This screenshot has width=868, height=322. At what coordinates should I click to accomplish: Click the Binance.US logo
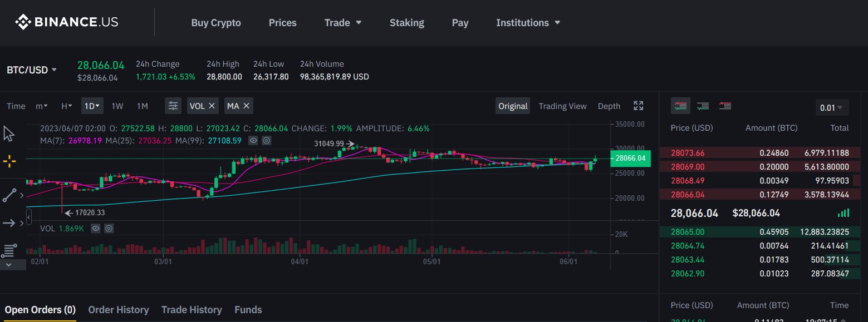pyautogui.click(x=66, y=22)
